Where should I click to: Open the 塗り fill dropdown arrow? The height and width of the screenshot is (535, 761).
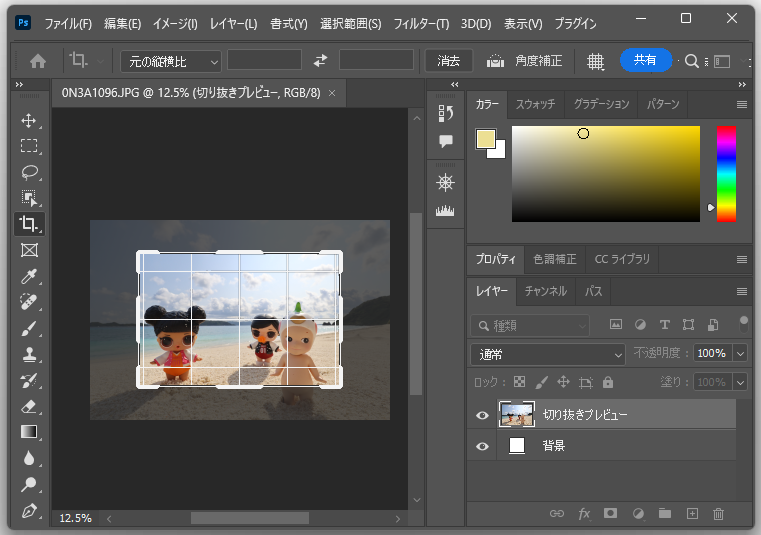point(741,383)
